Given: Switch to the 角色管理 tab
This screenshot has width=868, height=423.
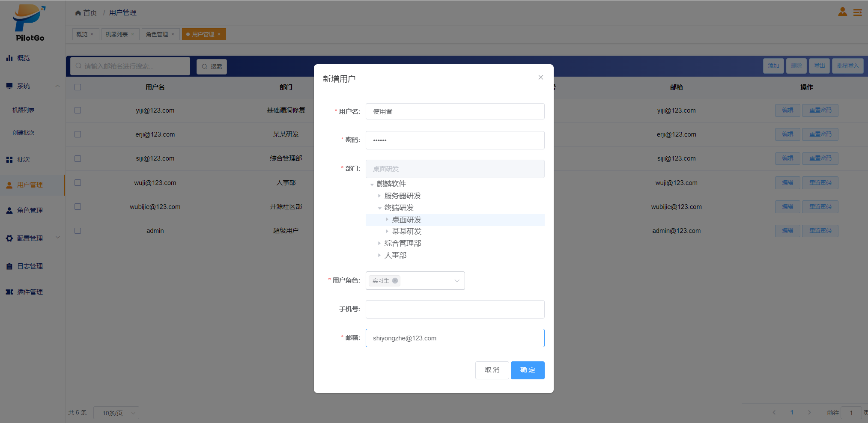Looking at the screenshot, I should [157, 34].
